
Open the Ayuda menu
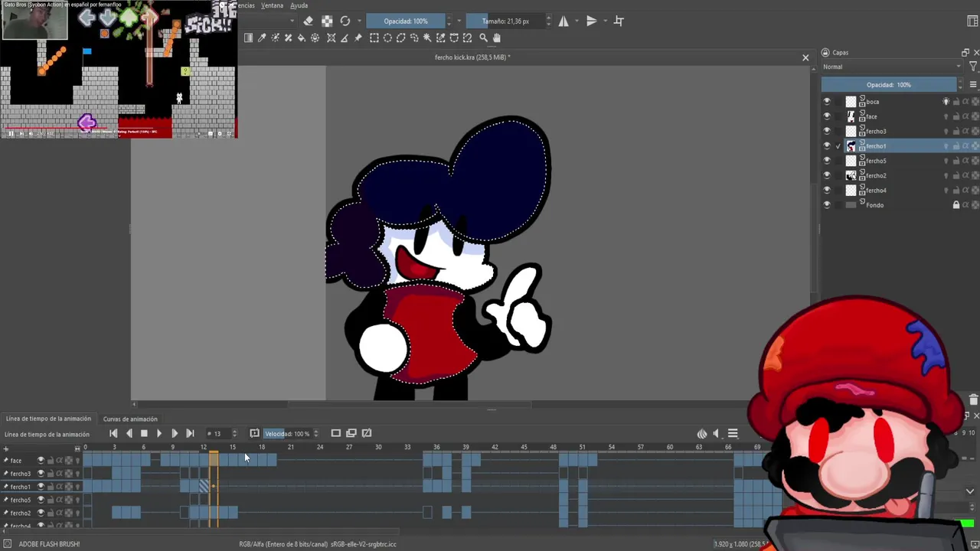click(x=299, y=5)
